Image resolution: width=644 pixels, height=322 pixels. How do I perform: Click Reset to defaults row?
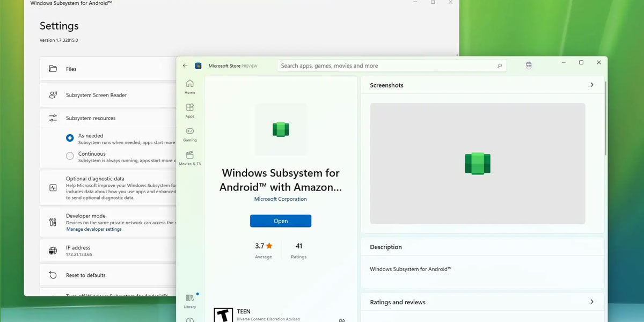tap(108, 275)
